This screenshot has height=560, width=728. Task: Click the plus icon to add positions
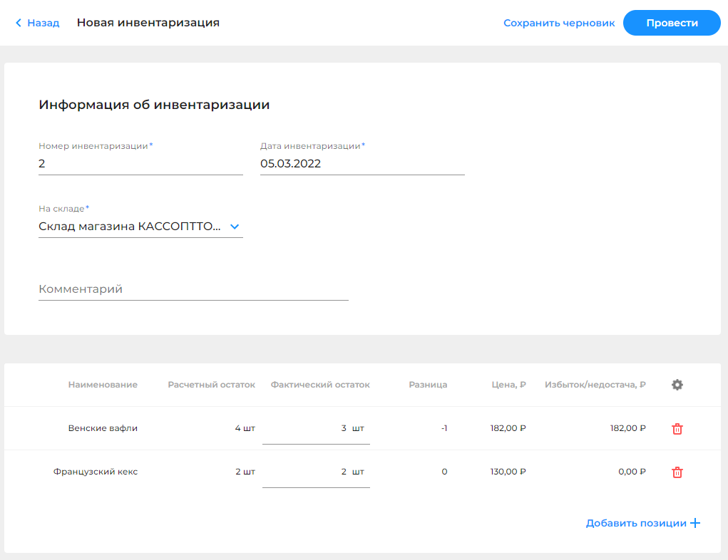[695, 524]
